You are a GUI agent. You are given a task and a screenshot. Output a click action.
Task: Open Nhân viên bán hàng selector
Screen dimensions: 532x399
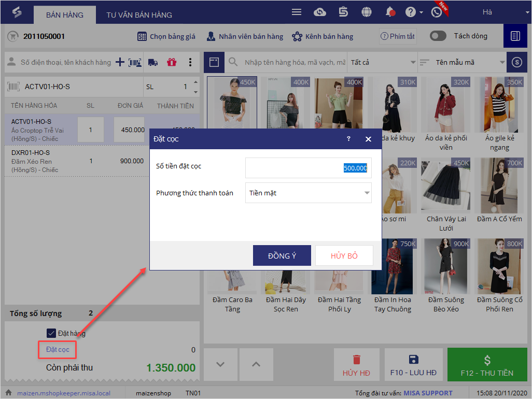245,36
